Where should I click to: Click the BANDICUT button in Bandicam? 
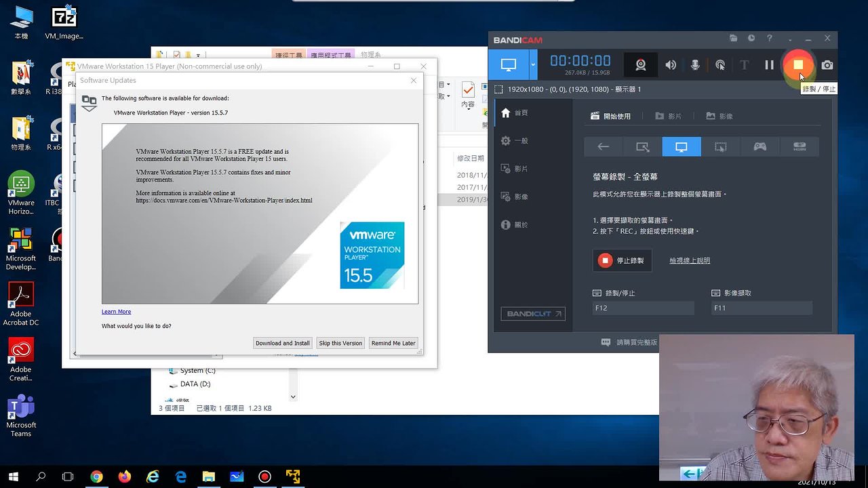point(533,314)
